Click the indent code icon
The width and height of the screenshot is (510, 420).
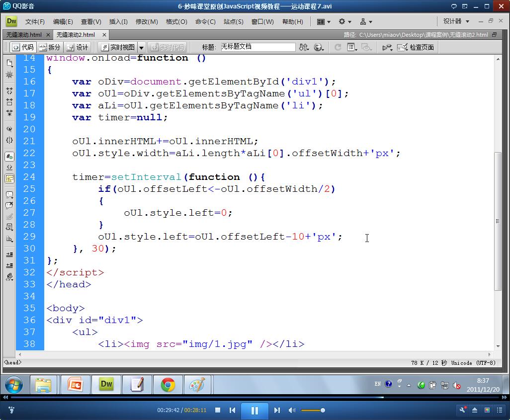click(x=9, y=254)
